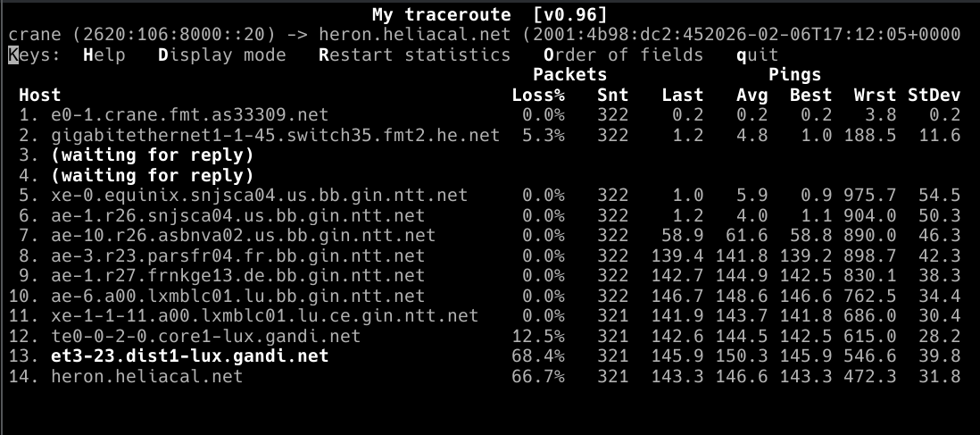This screenshot has height=435, width=980.
Task: Select te0-0-2-0.core1-lux.gandi.net host
Action: point(206,337)
